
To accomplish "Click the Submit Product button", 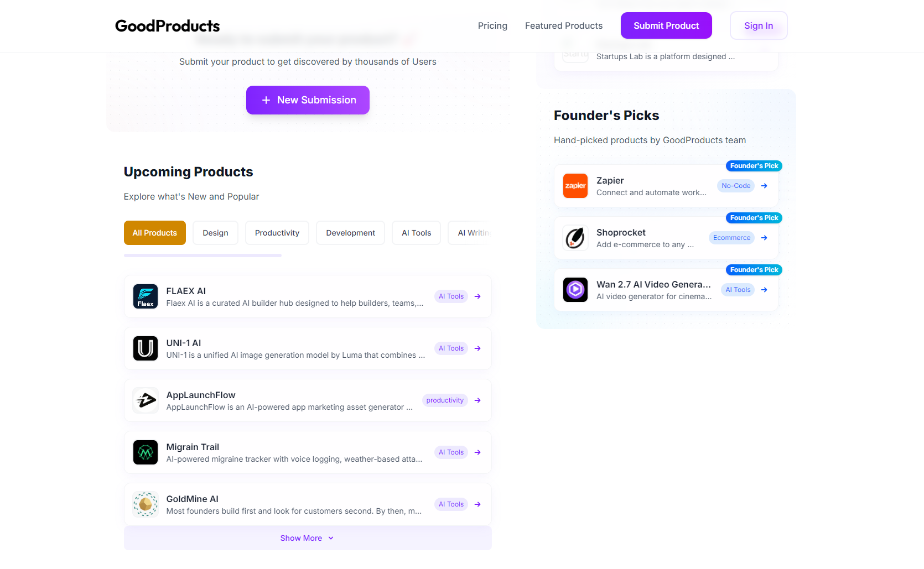I will click(666, 25).
